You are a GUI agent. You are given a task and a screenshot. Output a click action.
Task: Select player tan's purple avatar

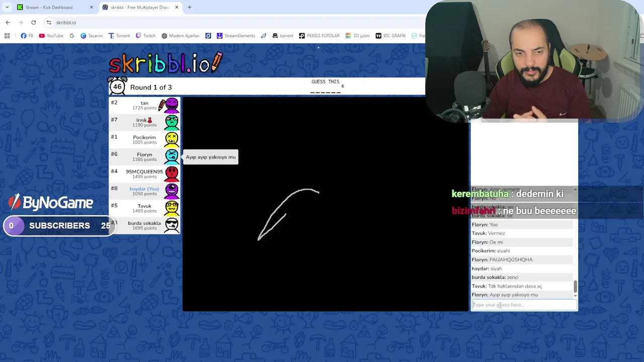pyautogui.click(x=172, y=105)
